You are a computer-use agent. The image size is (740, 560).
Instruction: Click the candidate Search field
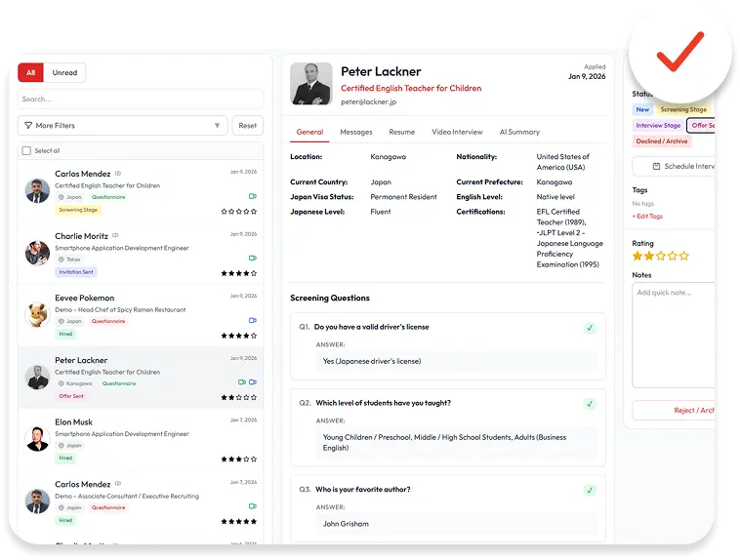point(141,100)
